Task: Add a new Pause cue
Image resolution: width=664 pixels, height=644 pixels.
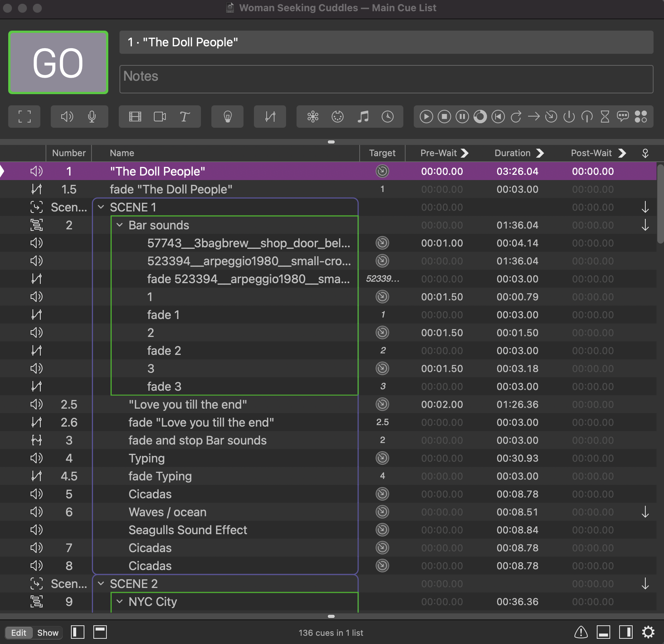Action: click(x=462, y=117)
